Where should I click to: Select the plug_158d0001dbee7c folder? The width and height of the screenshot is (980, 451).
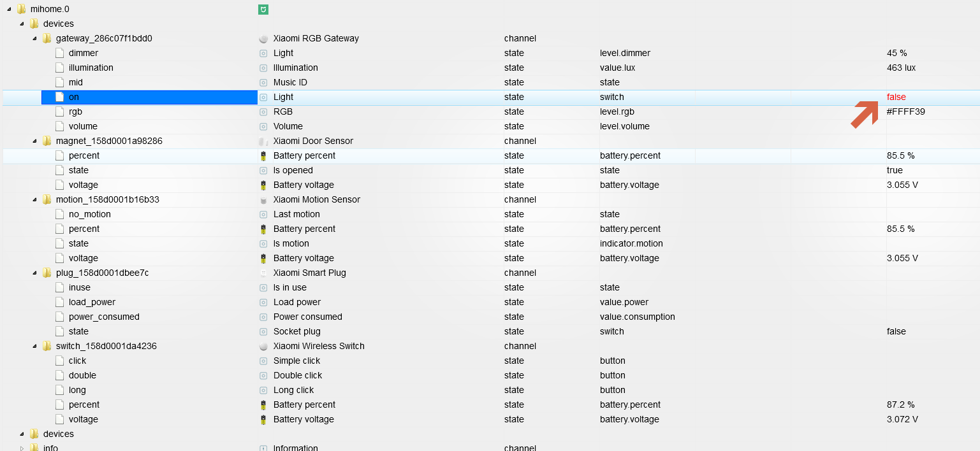click(102, 273)
